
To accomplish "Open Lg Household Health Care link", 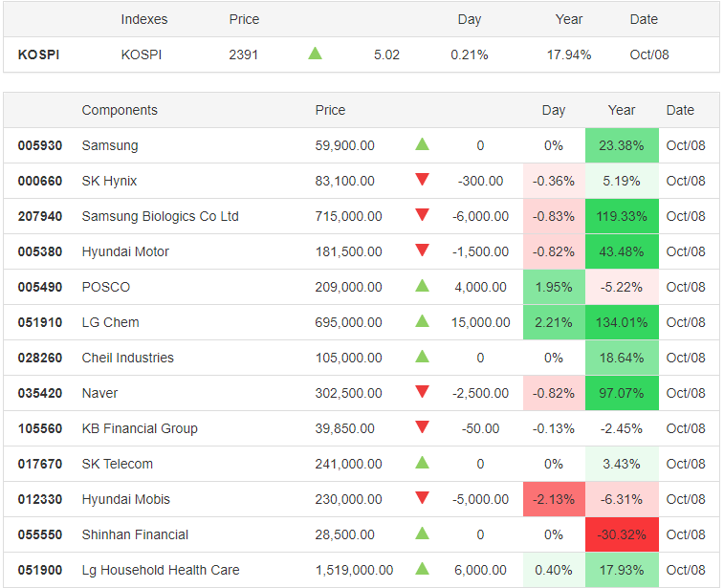I will coord(161,570).
